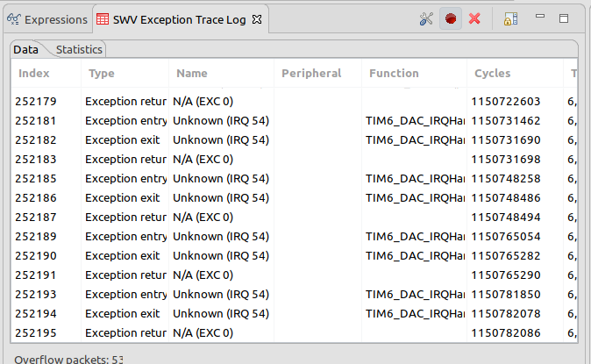Click the Type column header
Viewport: 591px width, 364px height.
coord(102,74)
